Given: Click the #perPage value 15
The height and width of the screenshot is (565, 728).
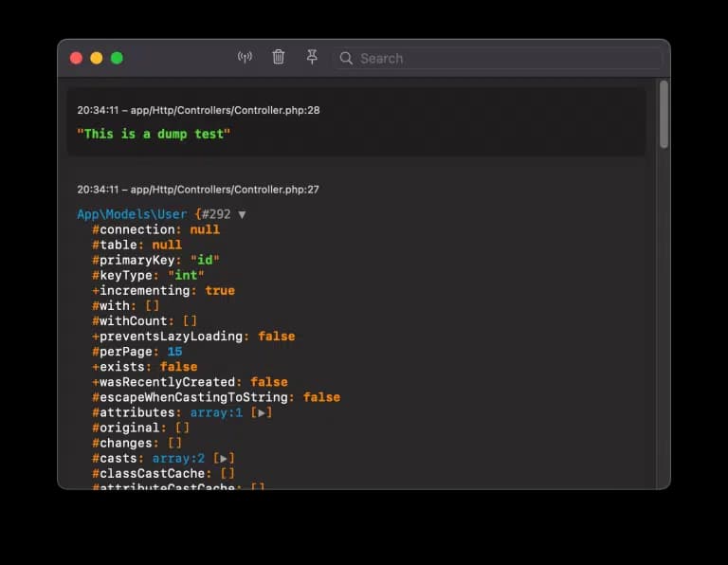Looking at the screenshot, I should [174, 352].
